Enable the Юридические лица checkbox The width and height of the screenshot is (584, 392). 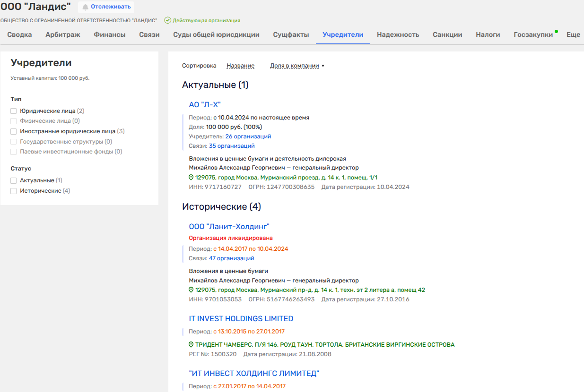[14, 111]
